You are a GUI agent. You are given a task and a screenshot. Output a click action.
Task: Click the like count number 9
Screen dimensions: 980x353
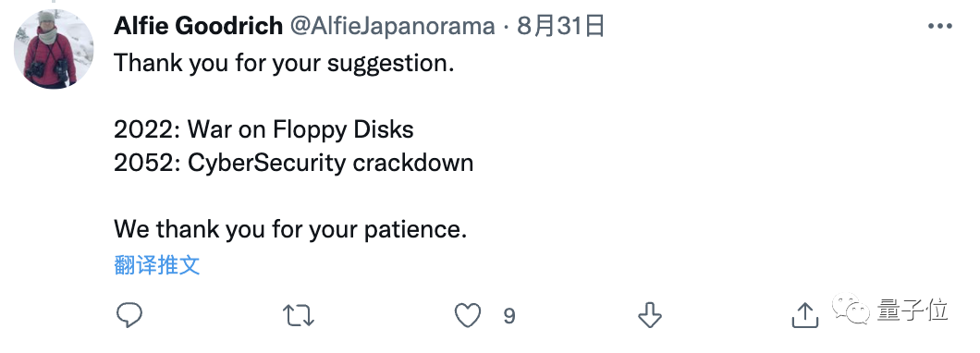coord(509,316)
